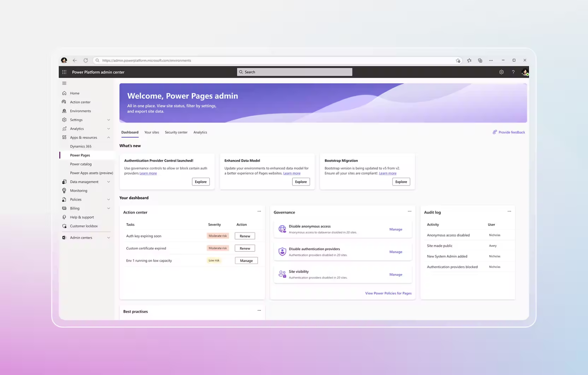The height and width of the screenshot is (375, 588).
Task: Select Home in the left navigation
Action: click(x=74, y=93)
